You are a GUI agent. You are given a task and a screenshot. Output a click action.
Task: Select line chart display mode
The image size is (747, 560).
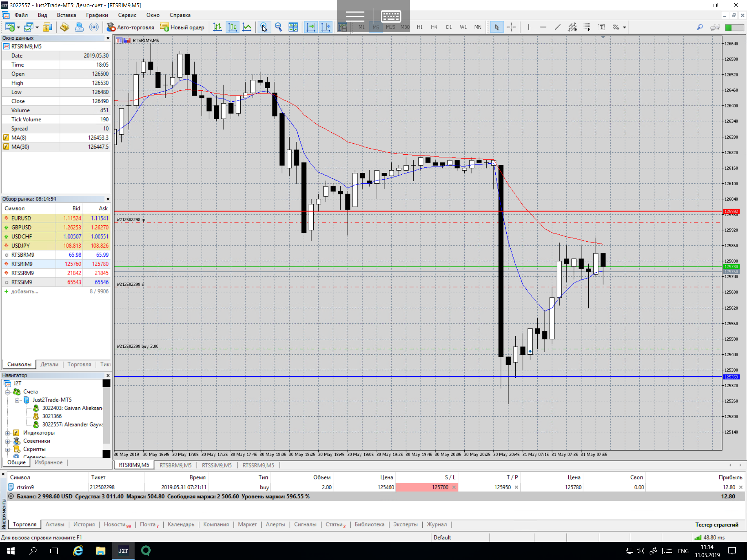pos(247,27)
